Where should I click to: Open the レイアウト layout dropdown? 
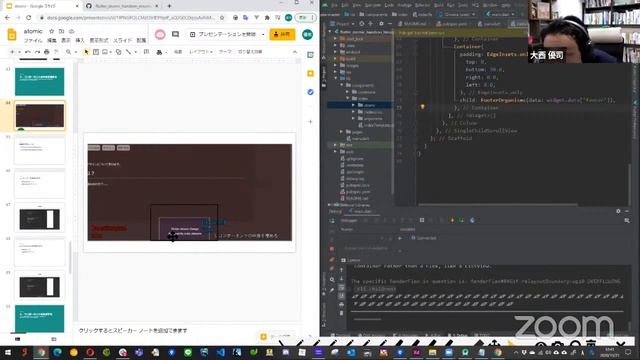pos(201,52)
